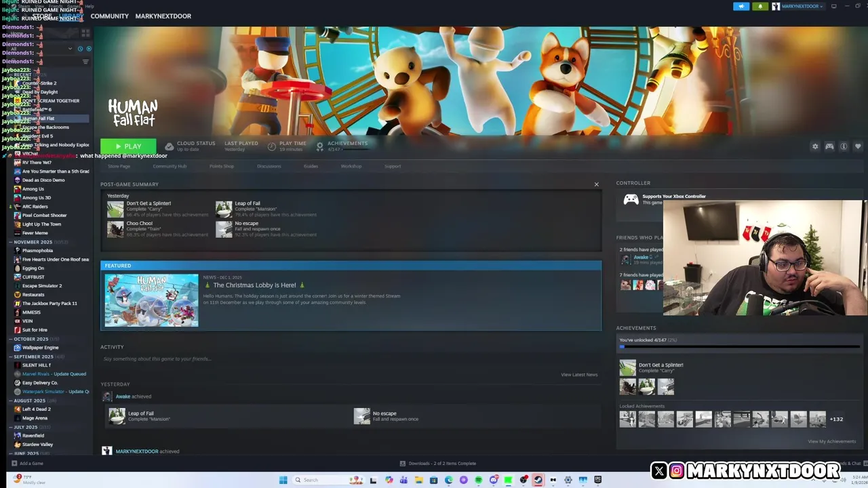The width and height of the screenshot is (868, 488).
Task: Select Escape Simulator 2 in library
Action: click(42, 286)
